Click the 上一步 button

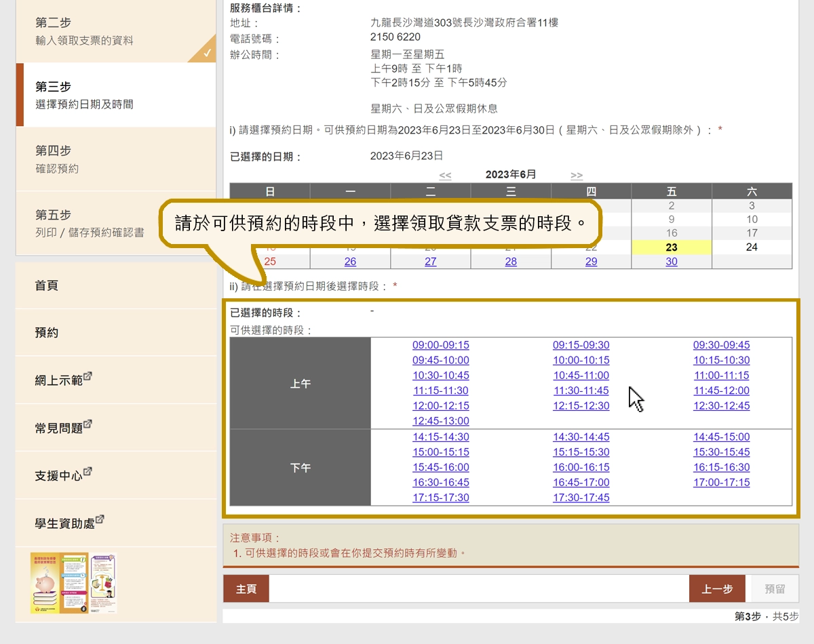click(717, 588)
